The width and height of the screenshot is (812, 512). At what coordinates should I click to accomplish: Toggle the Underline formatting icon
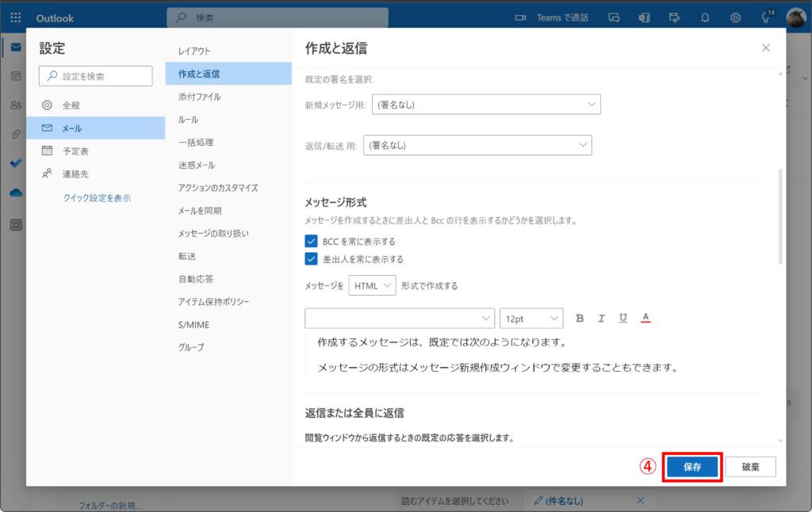pyautogui.click(x=623, y=318)
